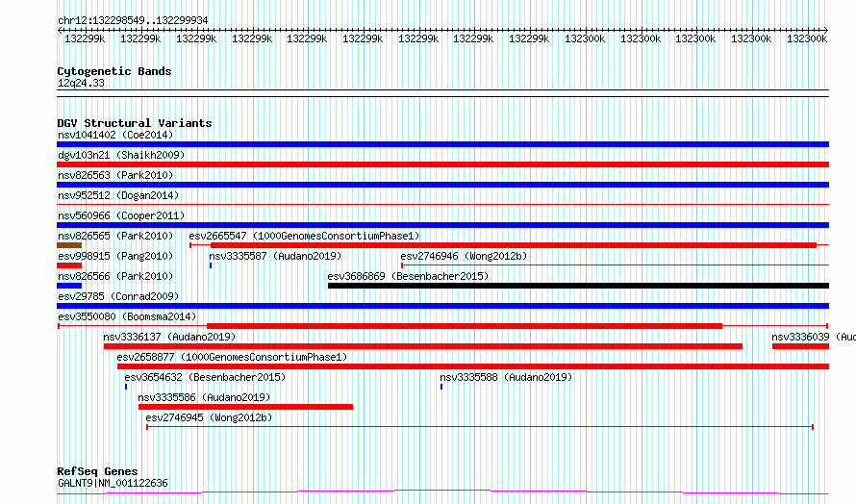This screenshot has width=856, height=504.
Task: Select the Cytogenetic Bands track title
Action: pos(114,71)
